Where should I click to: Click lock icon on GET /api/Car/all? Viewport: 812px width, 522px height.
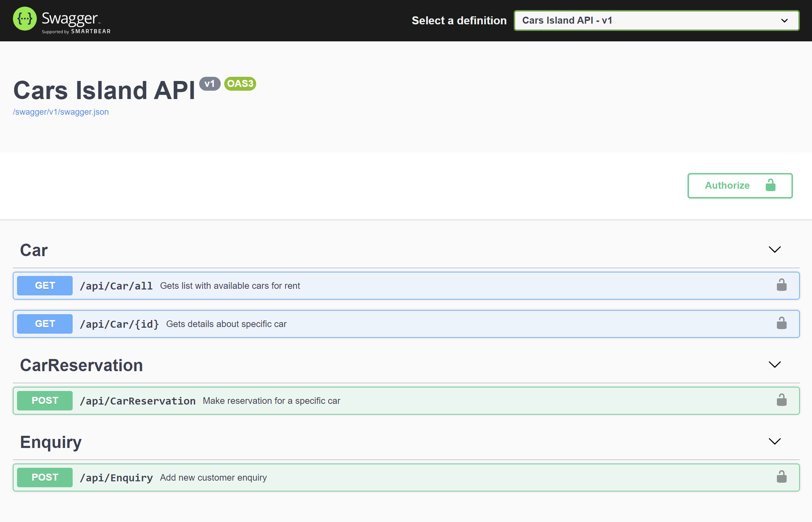(781, 285)
